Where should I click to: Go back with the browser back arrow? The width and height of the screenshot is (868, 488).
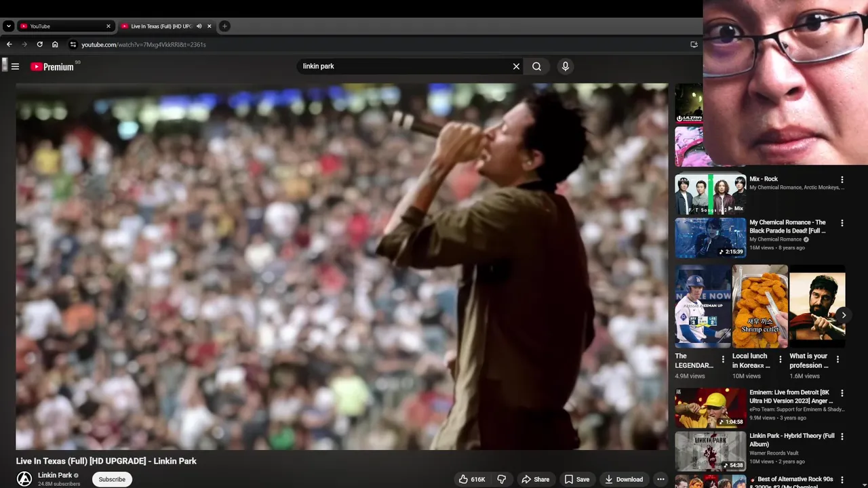pos(9,45)
